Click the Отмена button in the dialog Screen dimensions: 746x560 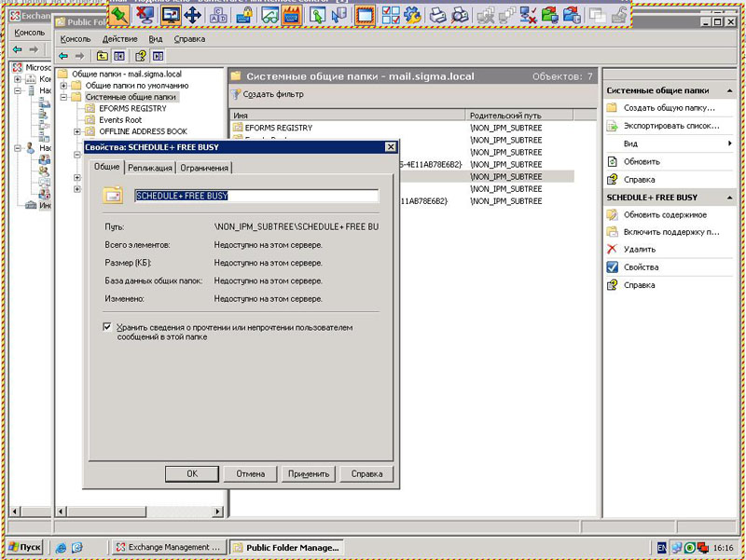pyautogui.click(x=250, y=473)
